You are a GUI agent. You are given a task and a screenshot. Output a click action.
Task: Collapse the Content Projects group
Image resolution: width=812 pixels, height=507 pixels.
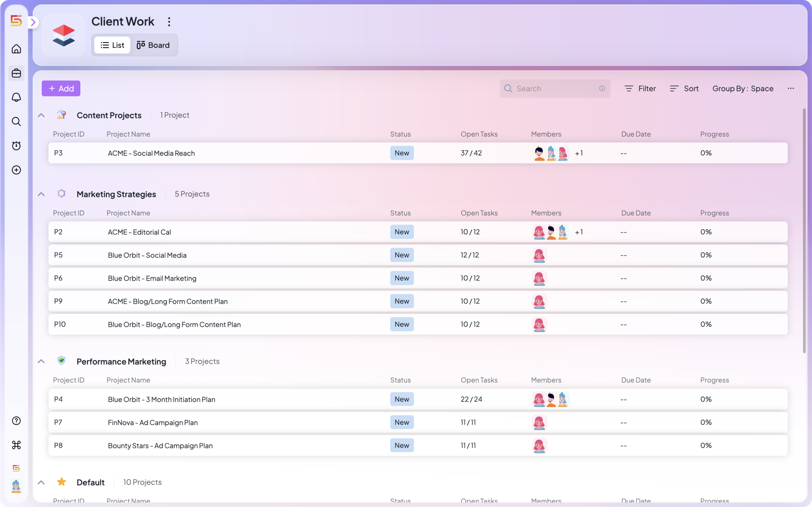41,115
